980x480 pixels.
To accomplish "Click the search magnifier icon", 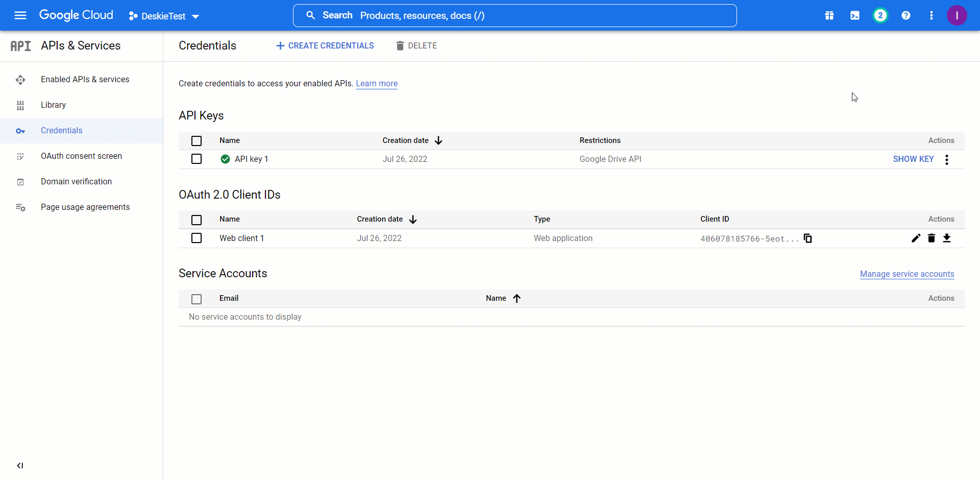I will (x=310, y=15).
